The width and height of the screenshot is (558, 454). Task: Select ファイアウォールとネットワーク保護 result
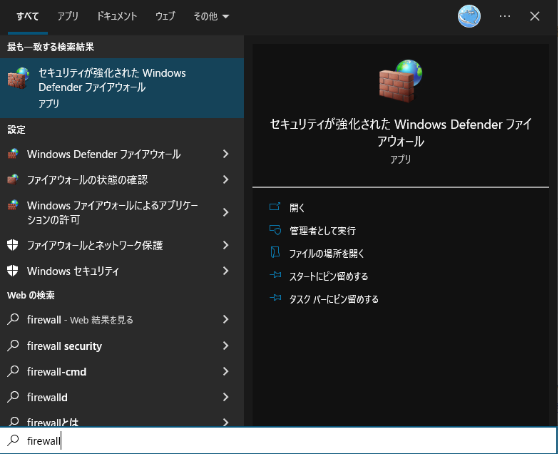122,245
